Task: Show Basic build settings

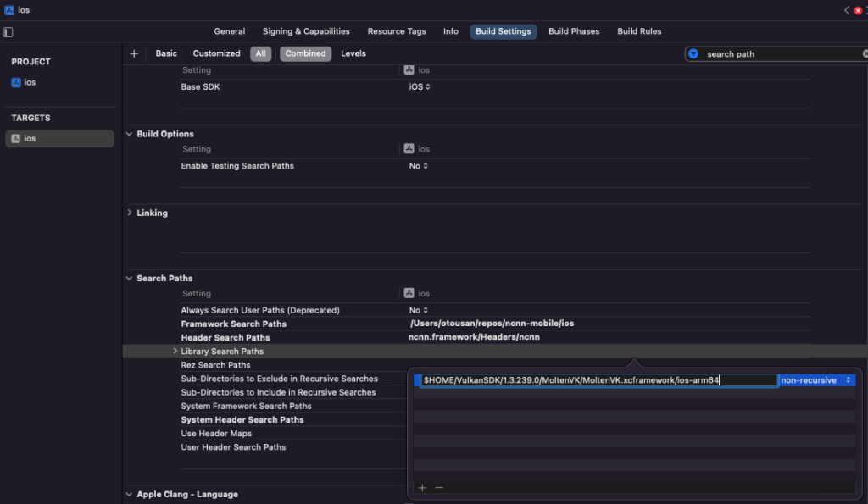Action: pos(166,53)
